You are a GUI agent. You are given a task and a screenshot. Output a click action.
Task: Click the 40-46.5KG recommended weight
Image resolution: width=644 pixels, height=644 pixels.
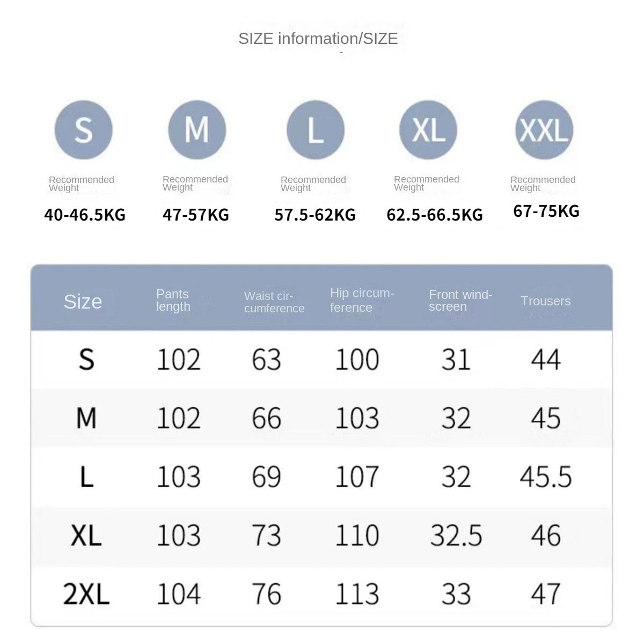85,215
